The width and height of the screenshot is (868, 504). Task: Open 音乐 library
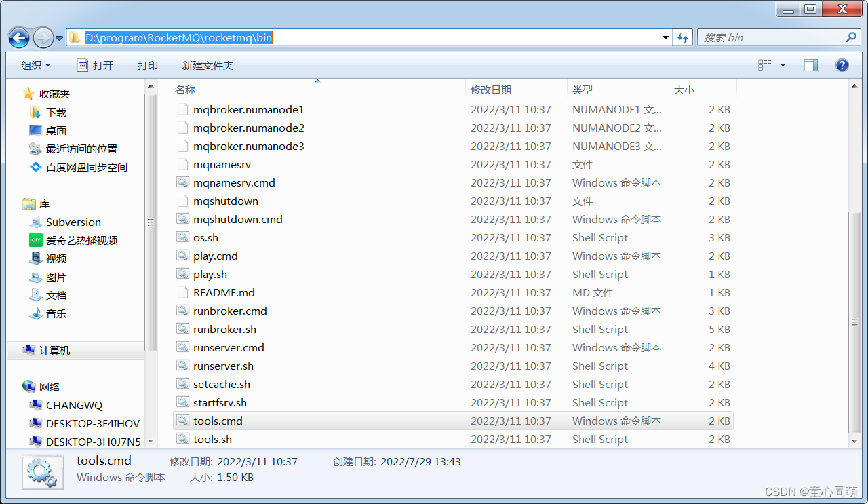[56, 313]
